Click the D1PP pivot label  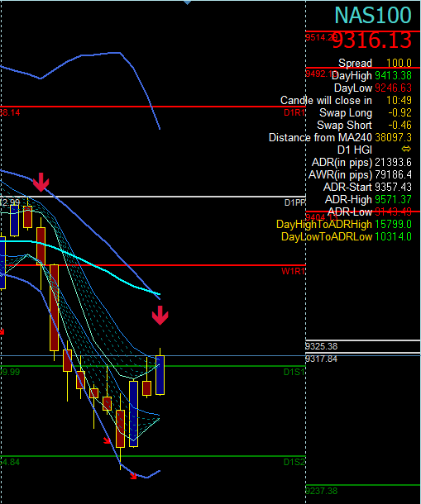294,202
